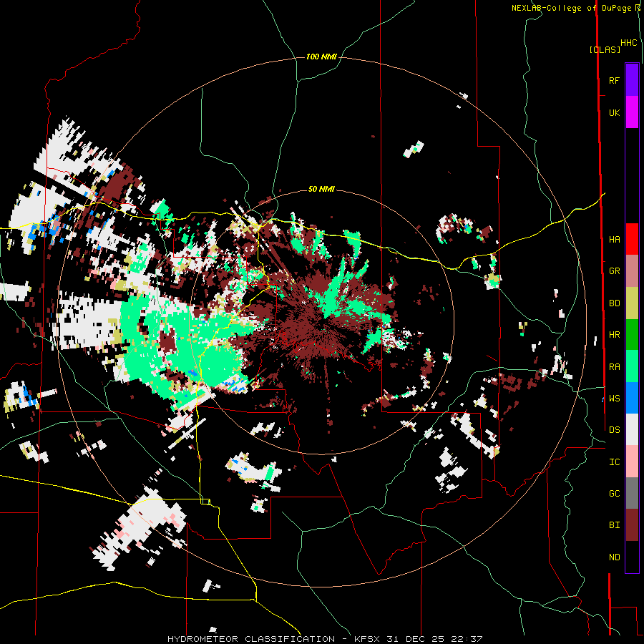Click the BI legend label
Image resolution: width=644 pixels, height=644 pixels.
click(614, 525)
